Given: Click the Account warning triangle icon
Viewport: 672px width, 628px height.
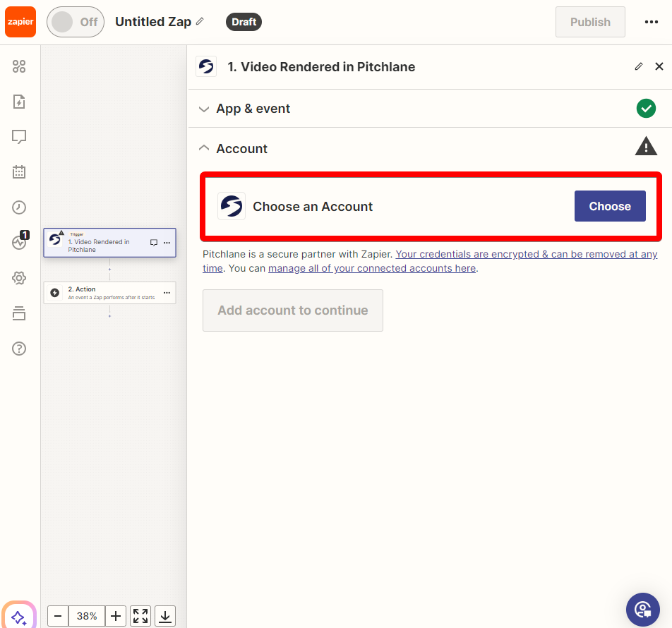Looking at the screenshot, I should coord(646,146).
